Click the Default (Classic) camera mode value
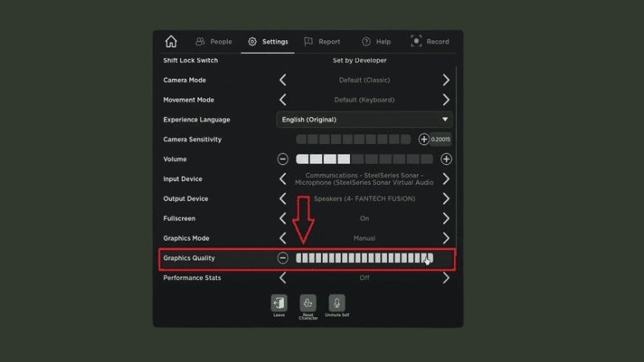 (365, 80)
